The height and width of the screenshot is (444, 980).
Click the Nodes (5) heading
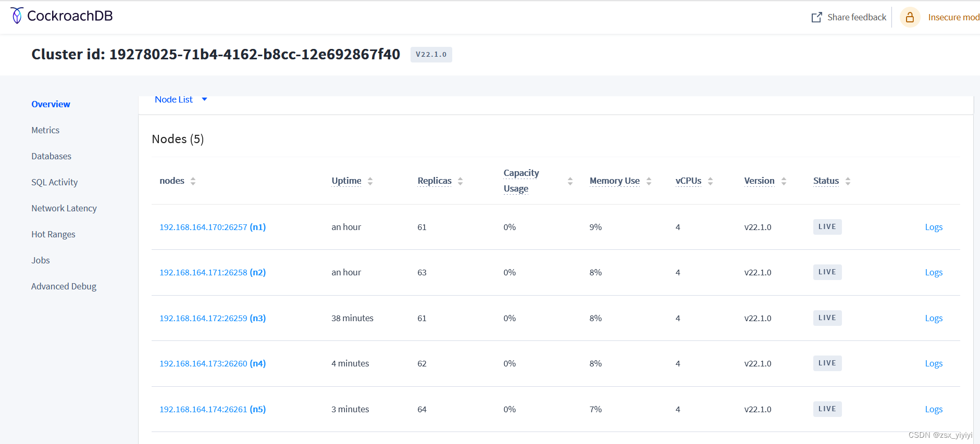(178, 139)
